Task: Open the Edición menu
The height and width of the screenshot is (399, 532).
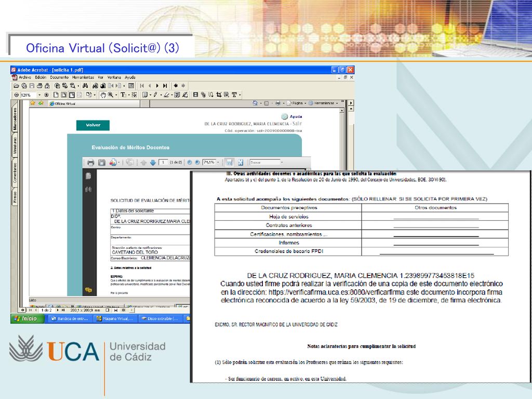Action: point(41,77)
